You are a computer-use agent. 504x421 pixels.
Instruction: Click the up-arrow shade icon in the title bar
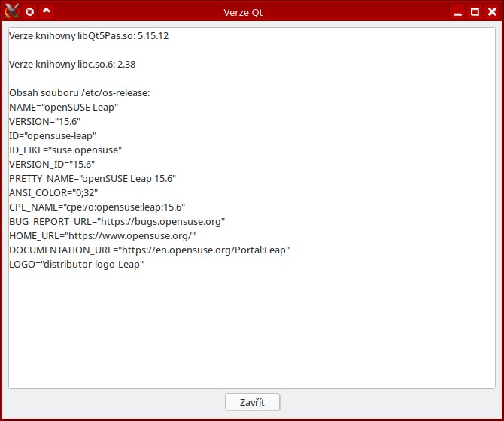click(47, 11)
